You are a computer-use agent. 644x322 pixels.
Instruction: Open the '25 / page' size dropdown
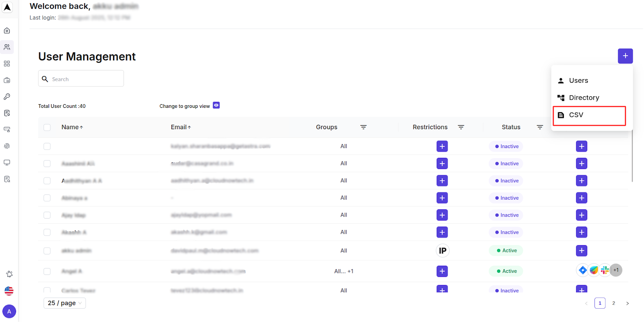(64, 303)
